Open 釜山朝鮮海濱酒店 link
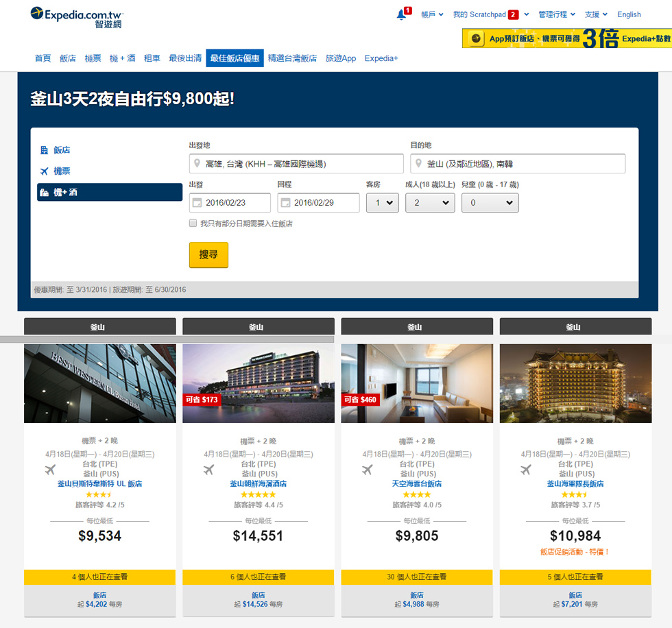 (259, 483)
